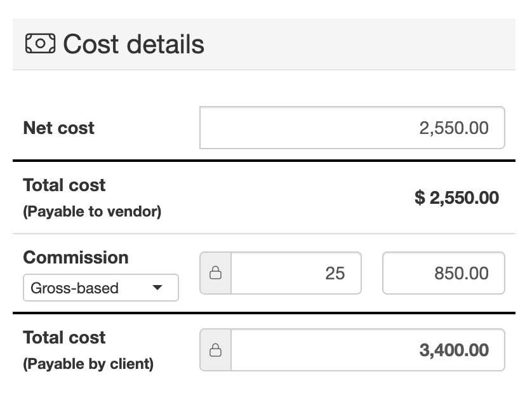Open the Gross-based commission type dropdown

point(100,288)
